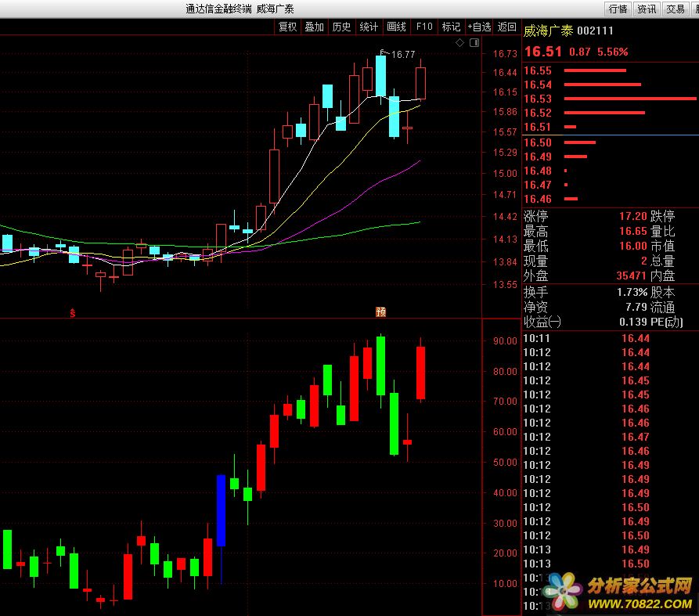Click the 流通 label
Viewport: 699px width, 616px height.
click(662, 307)
